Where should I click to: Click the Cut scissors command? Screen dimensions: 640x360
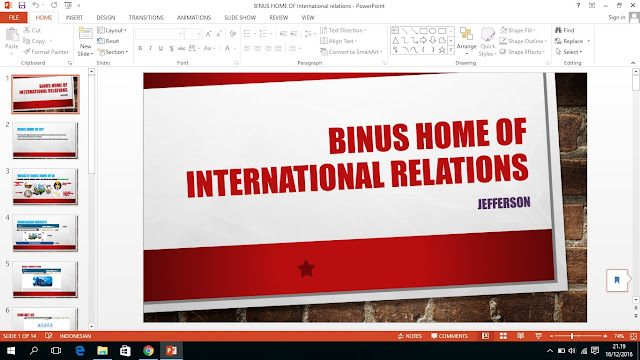(32, 30)
